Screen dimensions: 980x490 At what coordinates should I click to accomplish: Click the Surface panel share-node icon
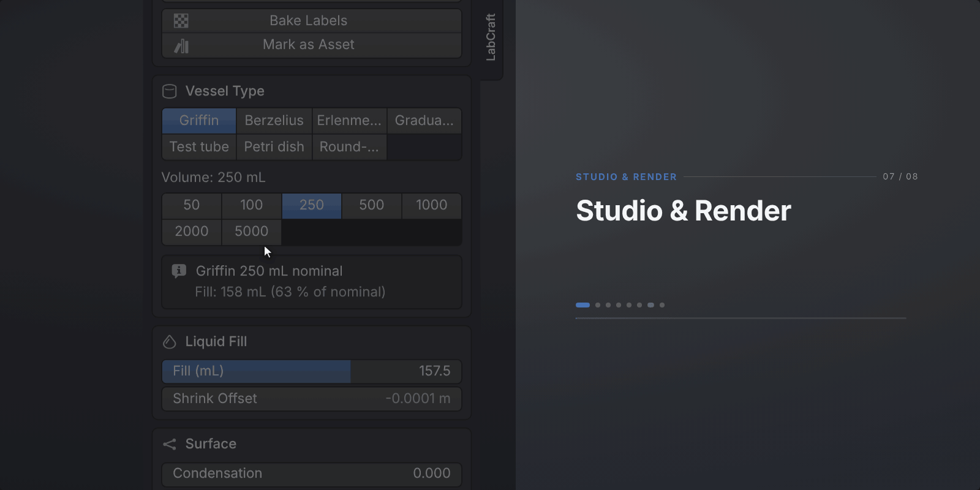[170, 444]
